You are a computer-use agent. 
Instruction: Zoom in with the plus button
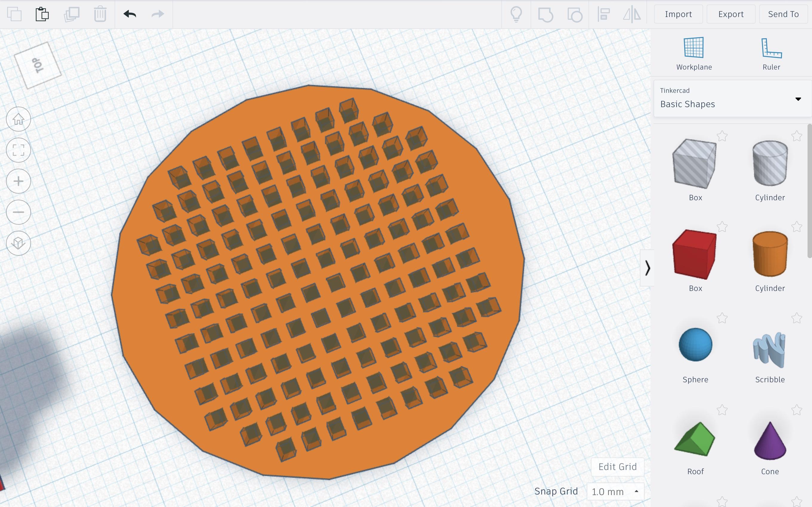pos(19,181)
